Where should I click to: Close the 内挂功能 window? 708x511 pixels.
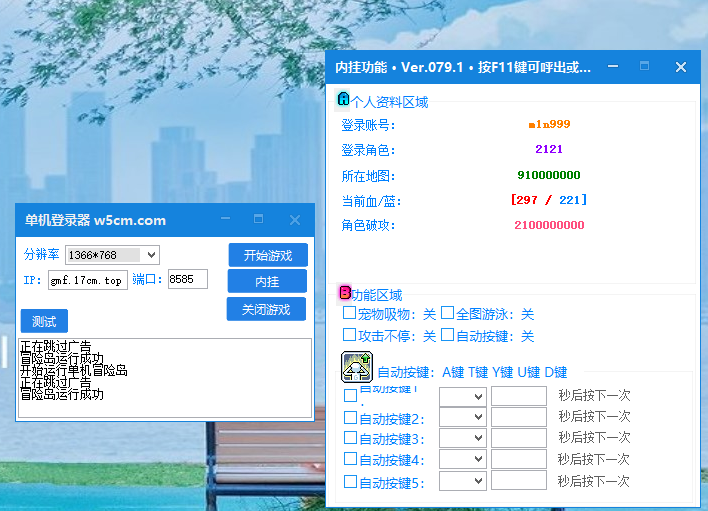681,67
